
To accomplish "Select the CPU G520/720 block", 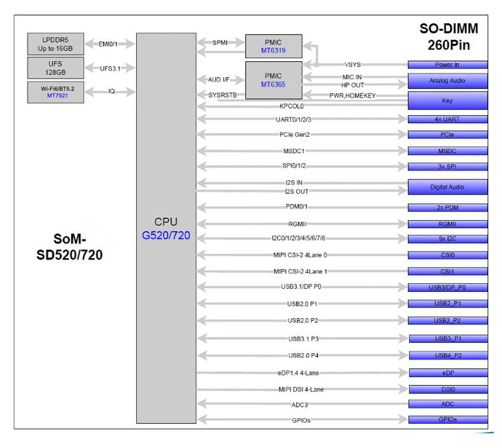I will [167, 228].
